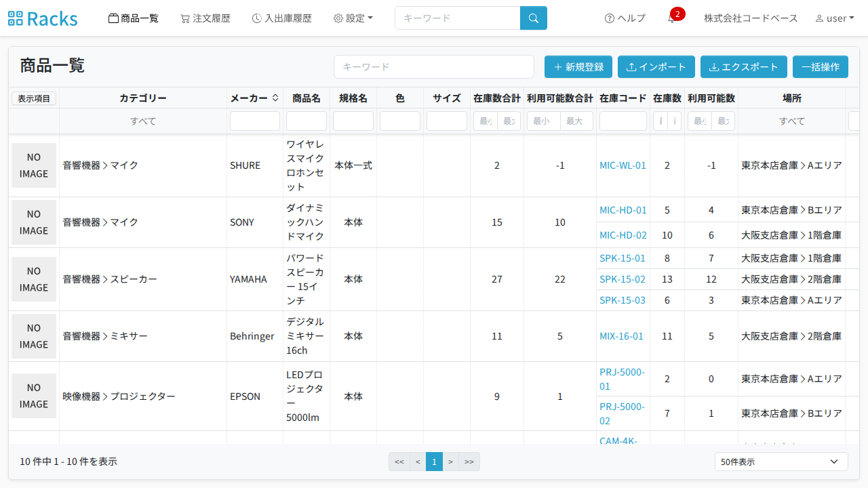868x488 pixels.
Task: Click the エクスポート button
Action: pos(744,67)
